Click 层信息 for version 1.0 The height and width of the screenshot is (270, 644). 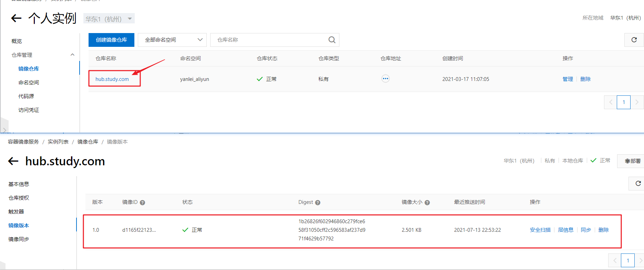pyautogui.click(x=566, y=230)
